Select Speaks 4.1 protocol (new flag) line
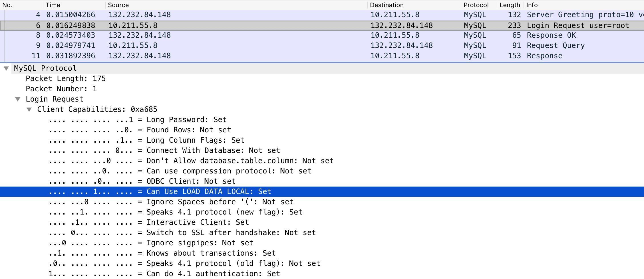644x279 pixels. click(x=176, y=212)
